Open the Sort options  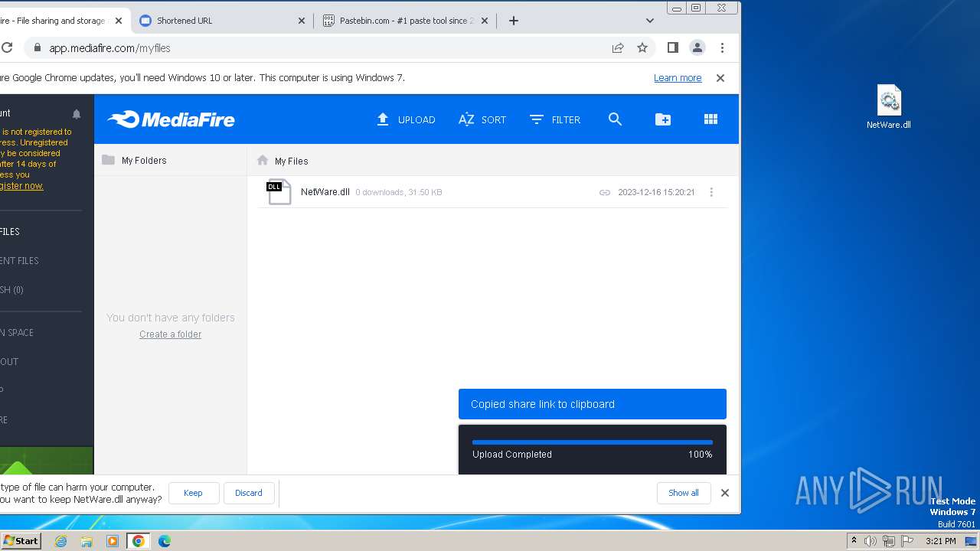click(482, 119)
